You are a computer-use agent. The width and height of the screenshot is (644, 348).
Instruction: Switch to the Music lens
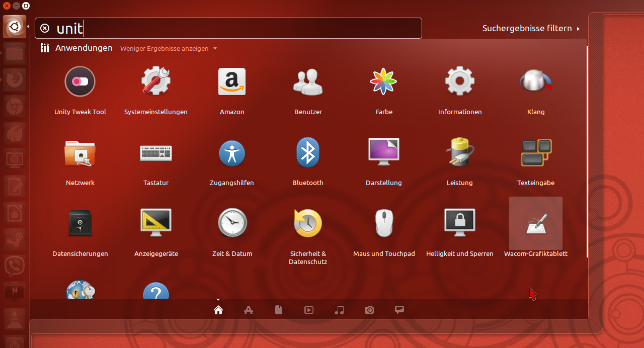point(339,310)
